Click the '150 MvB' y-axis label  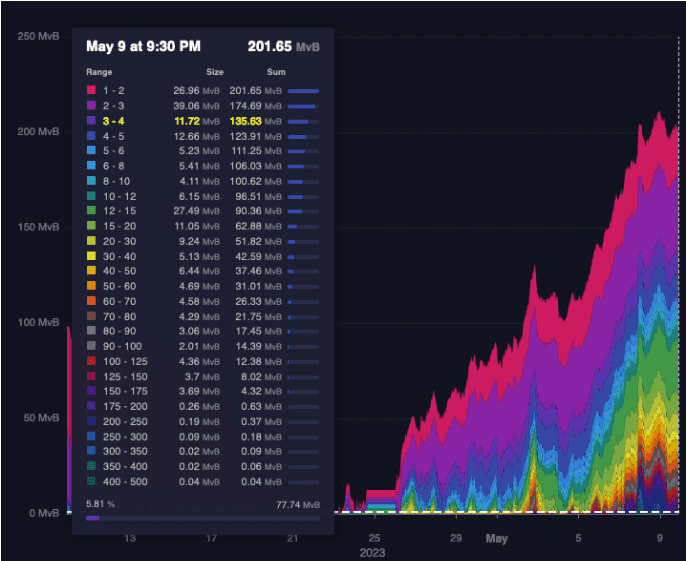(38, 227)
